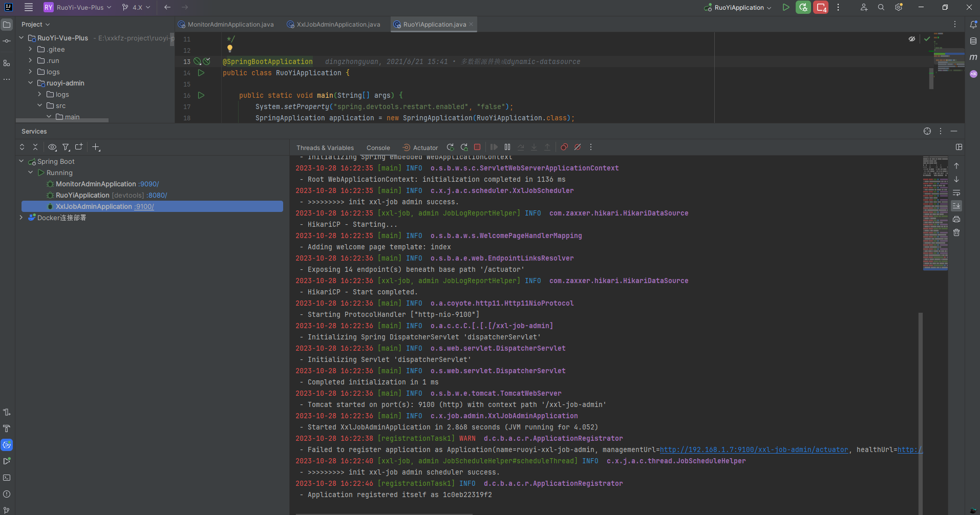Open services in new tab
The image size is (980, 515).
(x=79, y=147)
